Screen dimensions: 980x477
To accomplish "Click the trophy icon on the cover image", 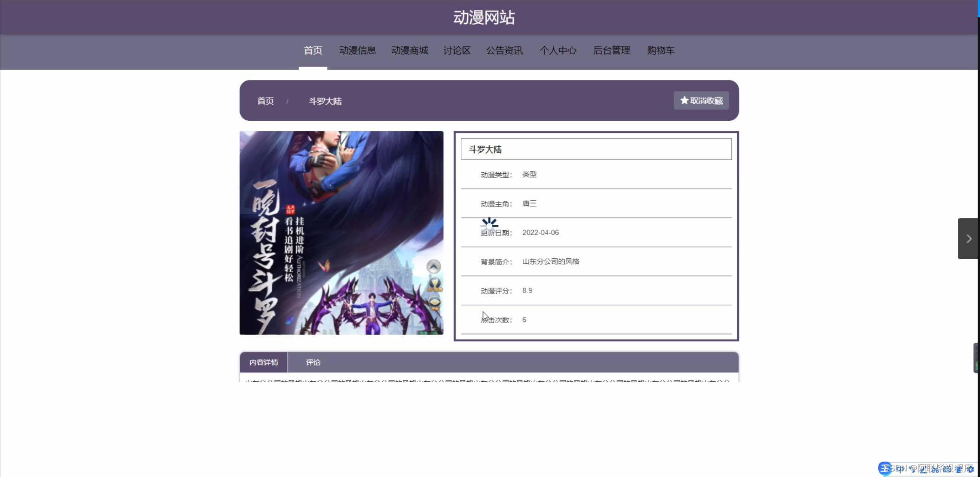I will tap(435, 284).
